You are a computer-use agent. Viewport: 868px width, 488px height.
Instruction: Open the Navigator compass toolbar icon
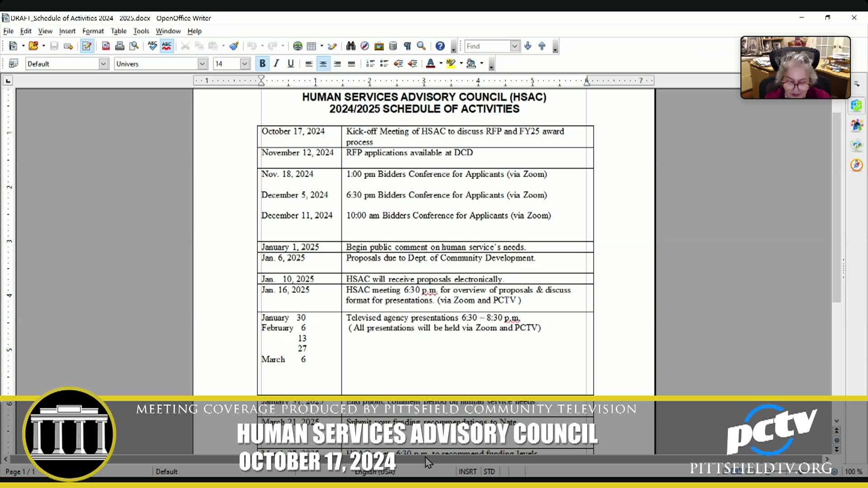click(x=365, y=46)
